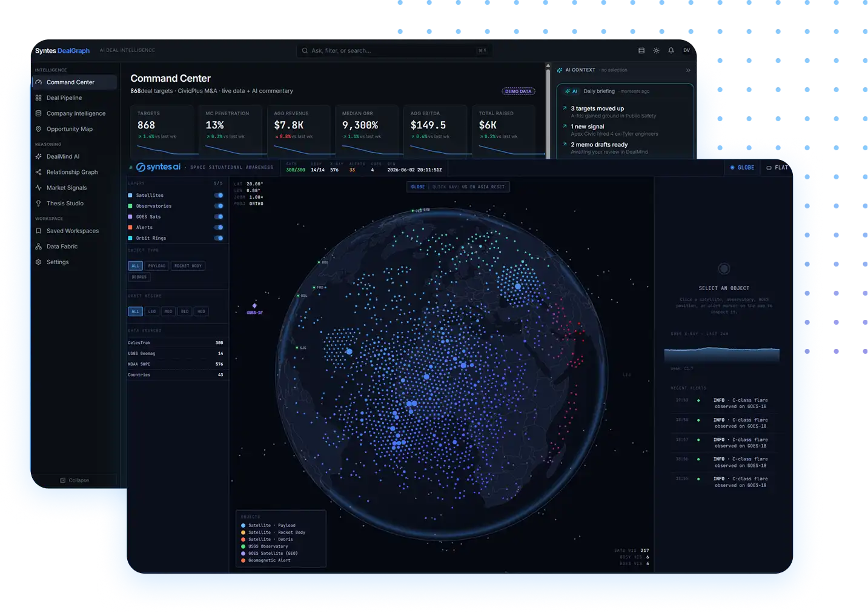Open Thesis Studio page

(x=65, y=204)
